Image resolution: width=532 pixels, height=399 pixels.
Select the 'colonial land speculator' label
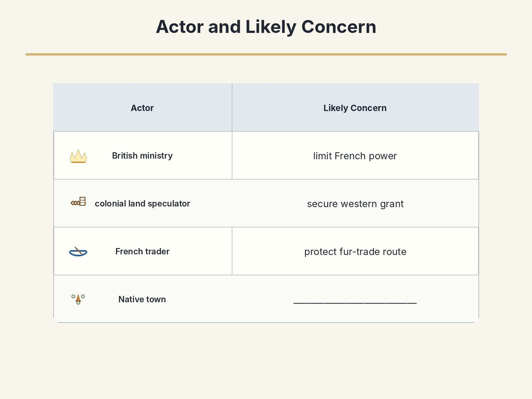click(142, 203)
